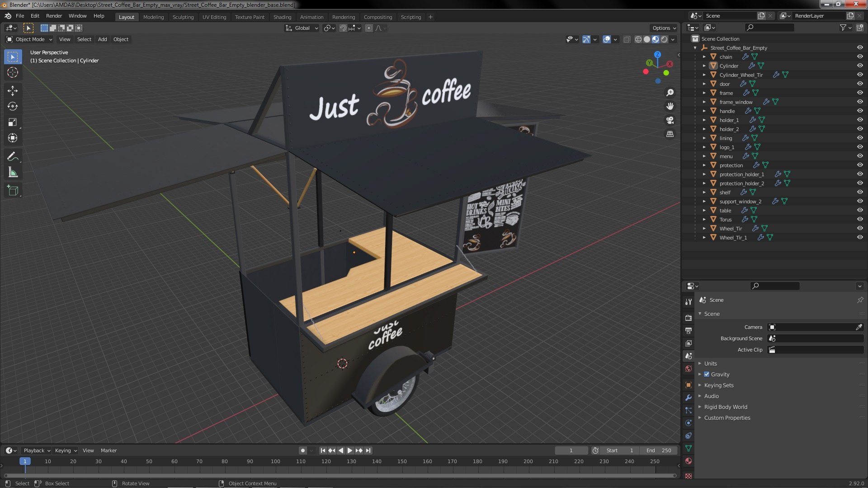Image resolution: width=868 pixels, height=488 pixels.
Task: Click the pan view hand icon
Action: 670,106
